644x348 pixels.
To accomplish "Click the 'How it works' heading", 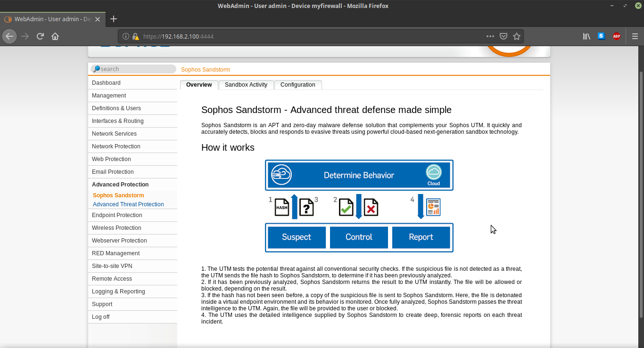I will 228,147.
